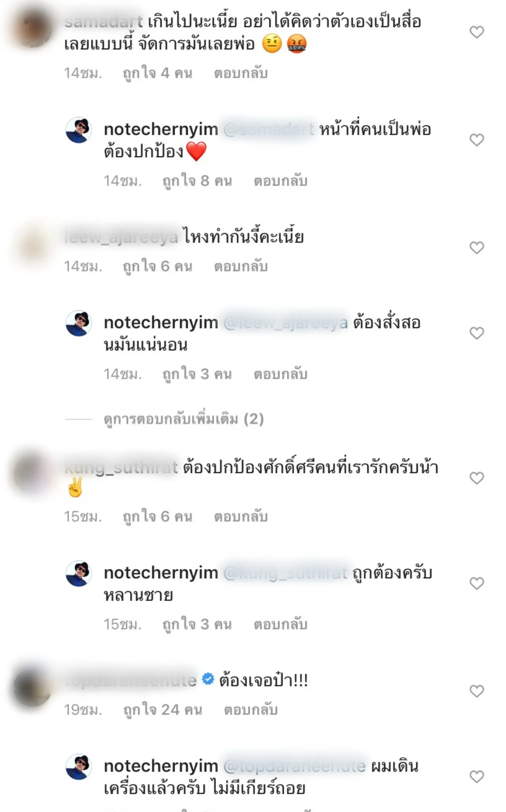The width and height of the screenshot is (506, 812).
Task: Reply to notechernyim's ต้องสั่งสอนมันแน่นอน comment
Action: (280, 374)
